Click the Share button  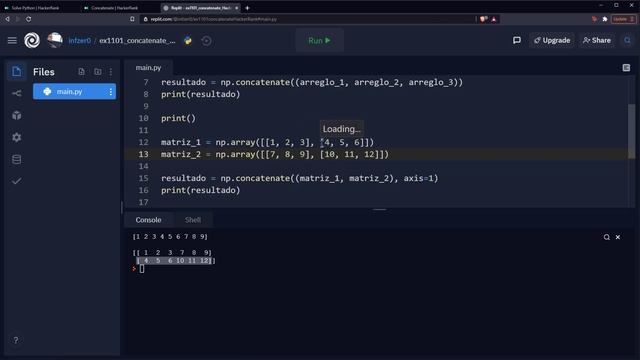pyautogui.click(x=597, y=40)
